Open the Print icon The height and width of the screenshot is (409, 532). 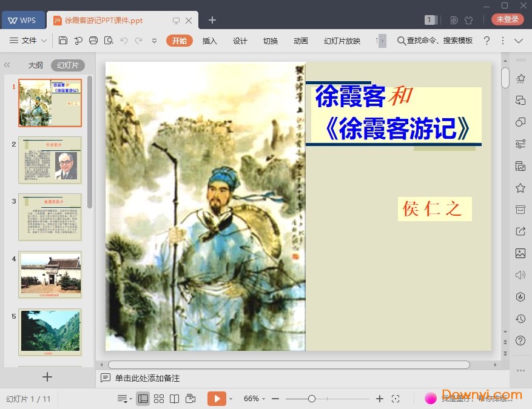(x=92, y=41)
